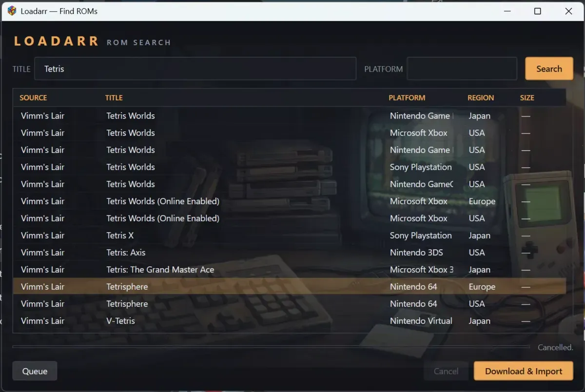Image resolution: width=585 pixels, height=392 pixels.
Task: Click the Search button
Action: (549, 69)
